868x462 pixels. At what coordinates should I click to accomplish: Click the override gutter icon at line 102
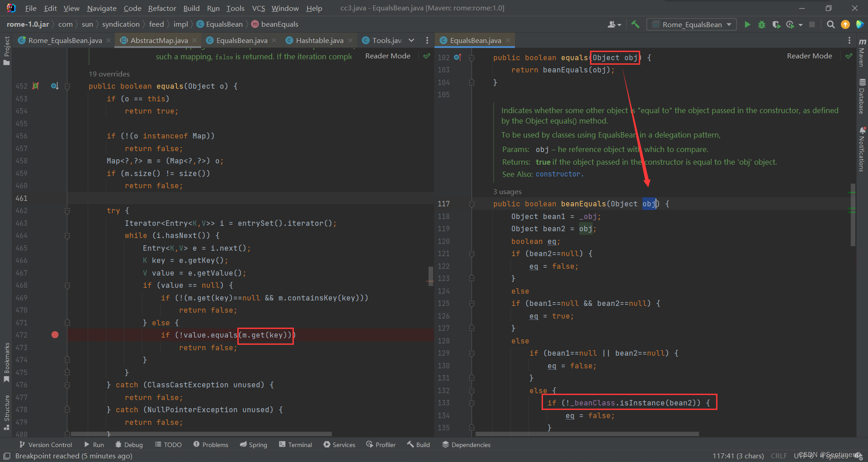pos(458,57)
